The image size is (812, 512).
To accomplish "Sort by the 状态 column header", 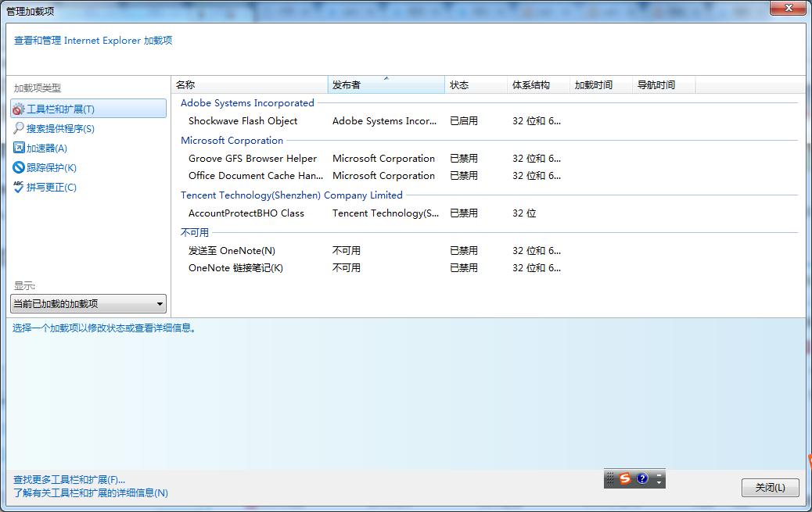I will pos(476,85).
